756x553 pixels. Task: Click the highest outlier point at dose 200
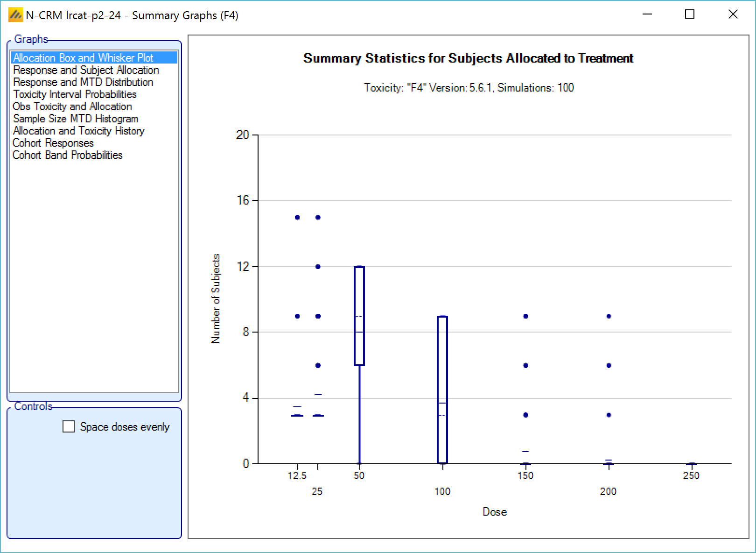609,316
